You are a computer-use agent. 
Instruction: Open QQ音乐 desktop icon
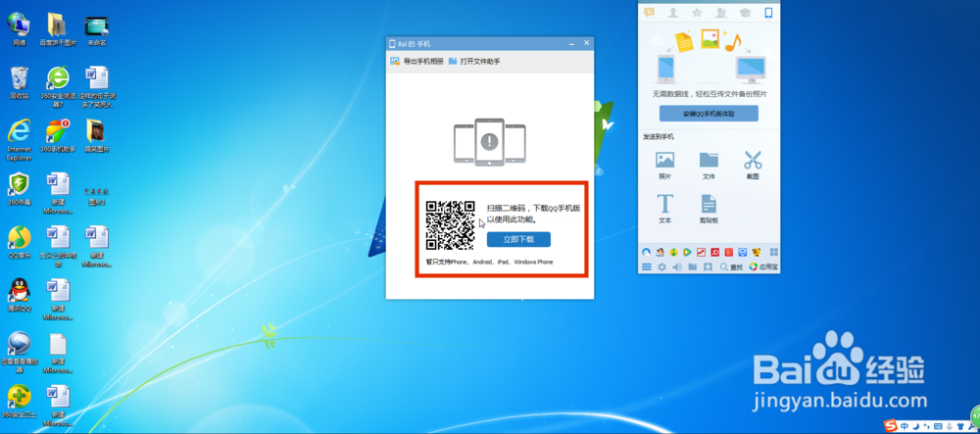click(x=20, y=242)
